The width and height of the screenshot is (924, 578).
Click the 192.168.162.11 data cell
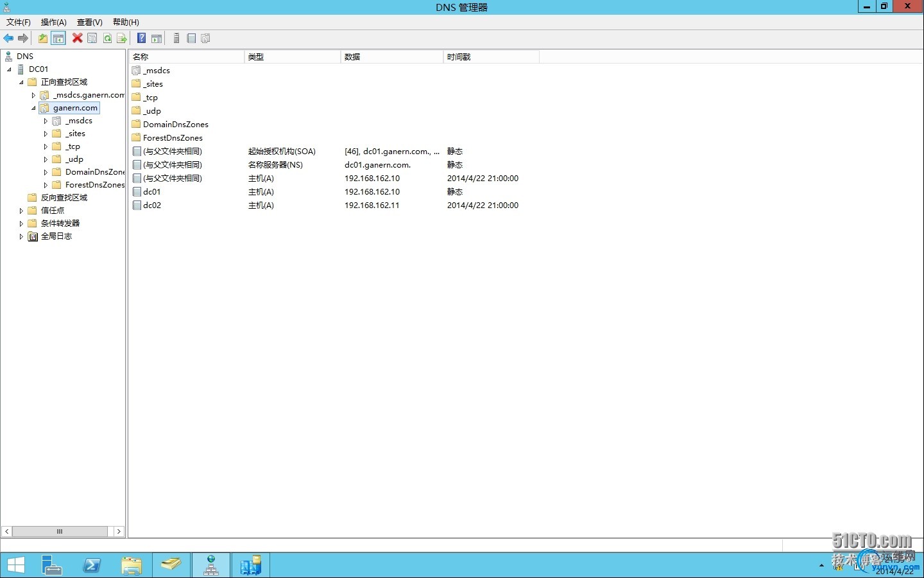[372, 206]
